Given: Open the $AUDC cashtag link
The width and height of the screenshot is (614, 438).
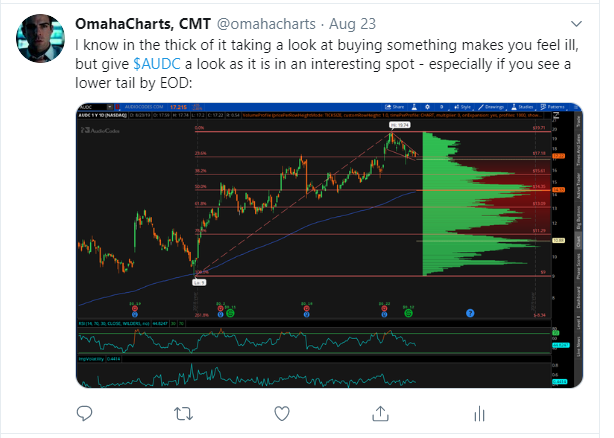Looking at the screenshot, I should [x=157, y=64].
